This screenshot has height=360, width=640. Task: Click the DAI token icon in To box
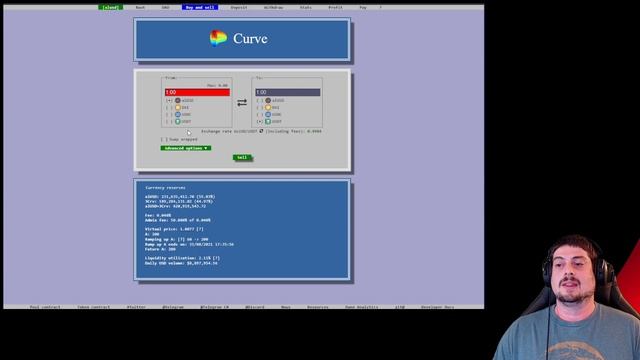pyautogui.click(x=268, y=107)
